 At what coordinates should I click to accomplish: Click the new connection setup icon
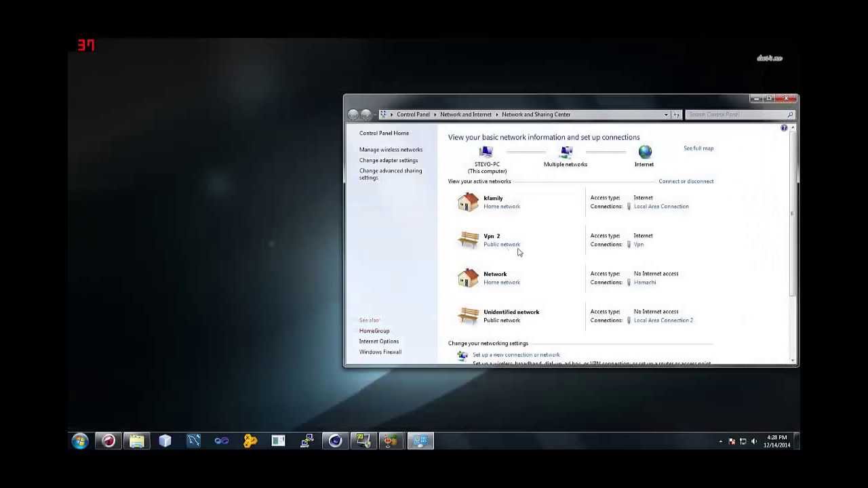tap(462, 355)
